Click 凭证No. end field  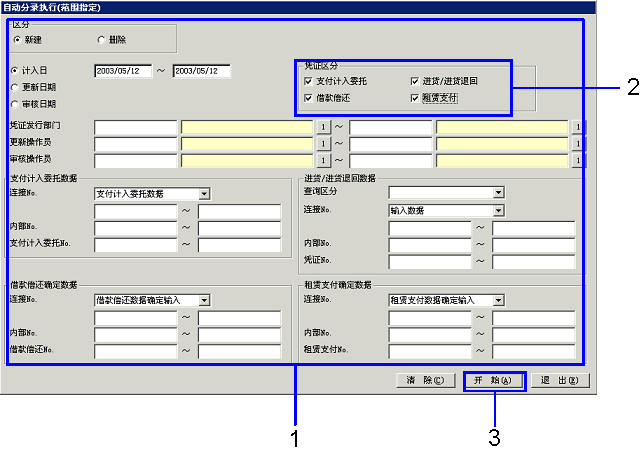(534, 261)
